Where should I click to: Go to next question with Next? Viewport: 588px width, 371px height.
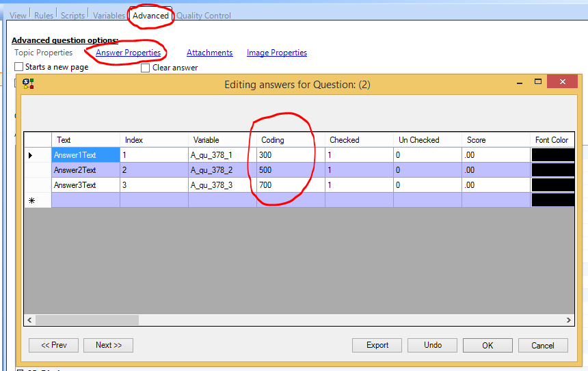(109, 345)
